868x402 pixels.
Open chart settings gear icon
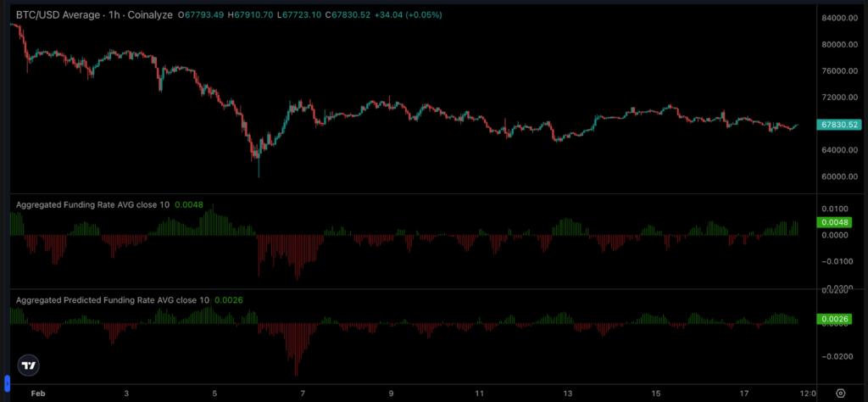pyautogui.click(x=839, y=394)
